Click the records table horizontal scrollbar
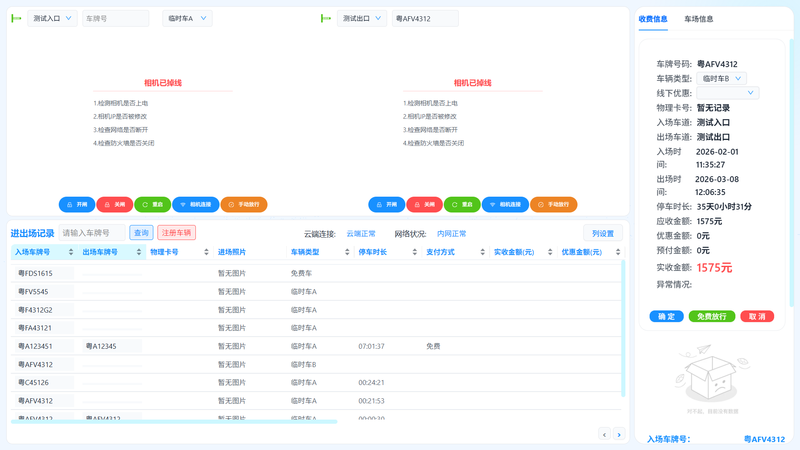The height and width of the screenshot is (450, 800). tap(174, 421)
